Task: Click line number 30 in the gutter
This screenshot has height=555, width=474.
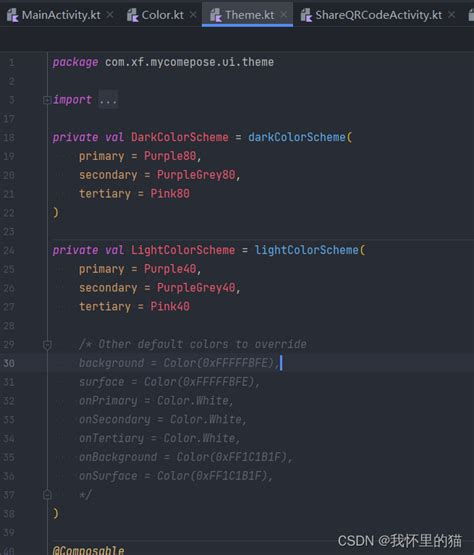Action: tap(9, 363)
